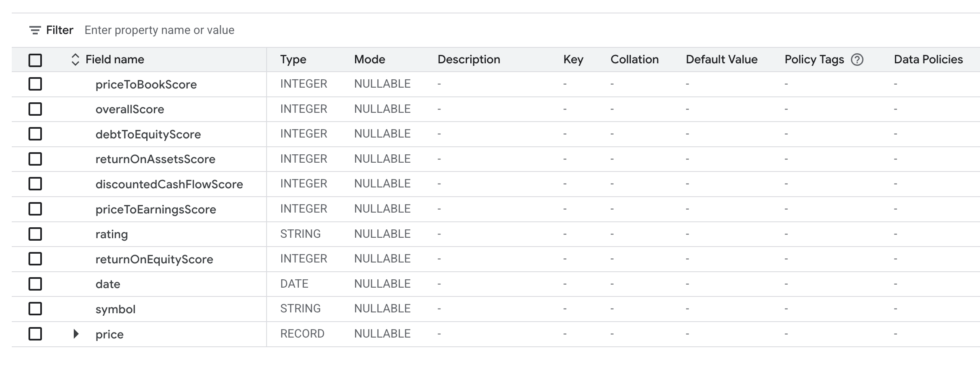This screenshot has height=369, width=980.
Task: Click the discountedCashFlowScore field name
Action: point(169,184)
